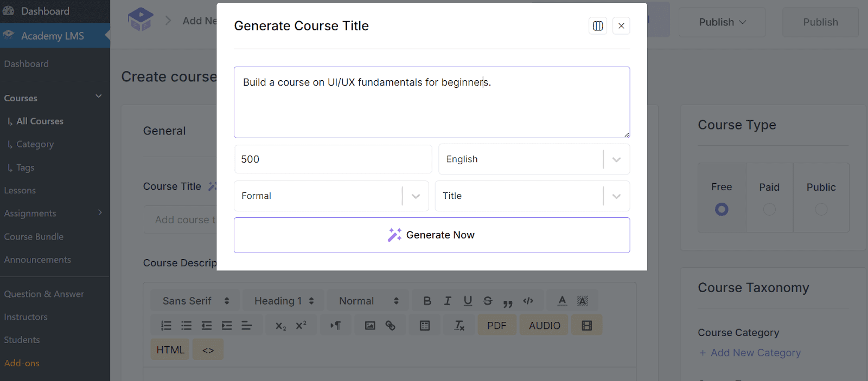Click the <> source code button
Viewport: 868px width, 381px height.
208,350
